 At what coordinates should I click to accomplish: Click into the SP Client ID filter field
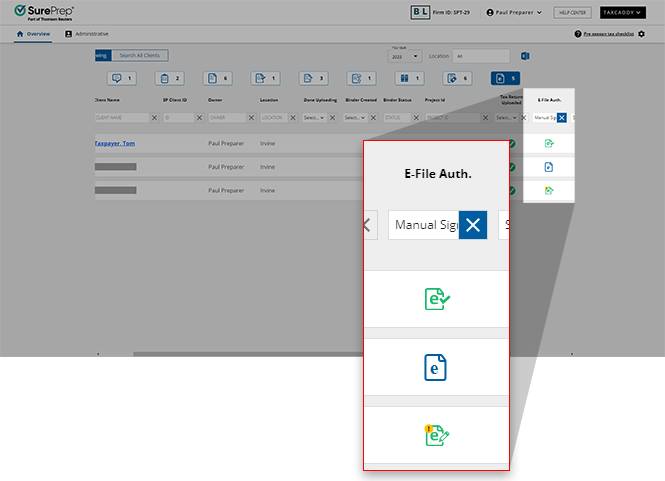(179, 118)
